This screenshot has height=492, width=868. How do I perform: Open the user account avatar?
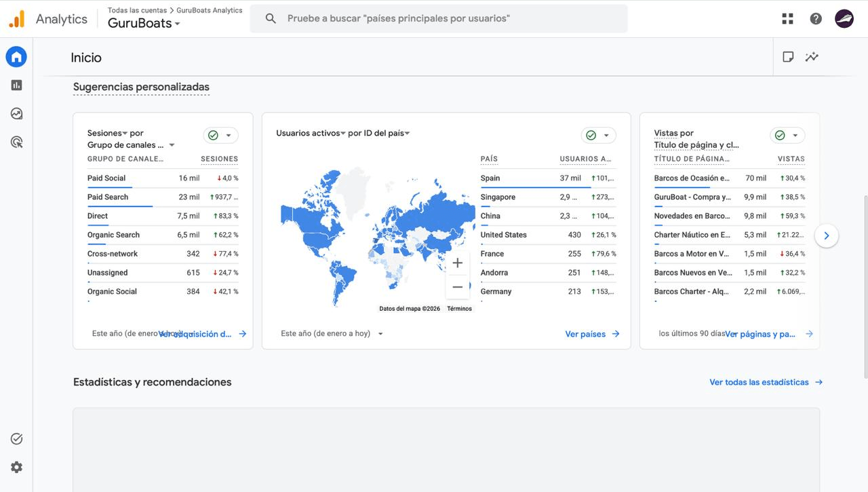click(x=844, y=19)
